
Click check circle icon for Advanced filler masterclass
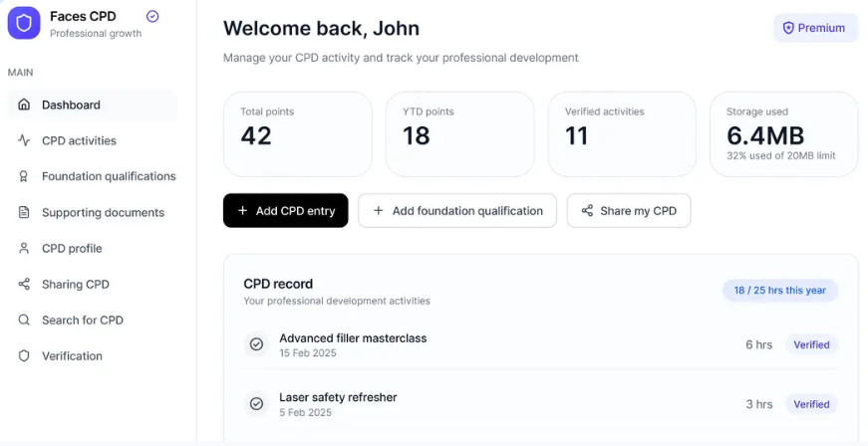256,344
